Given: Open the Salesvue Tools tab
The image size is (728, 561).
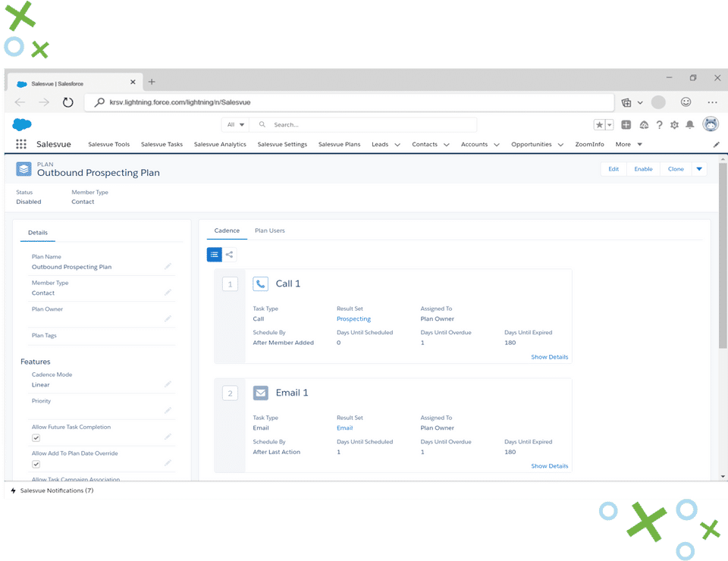Looking at the screenshot, I should (108, 144).
